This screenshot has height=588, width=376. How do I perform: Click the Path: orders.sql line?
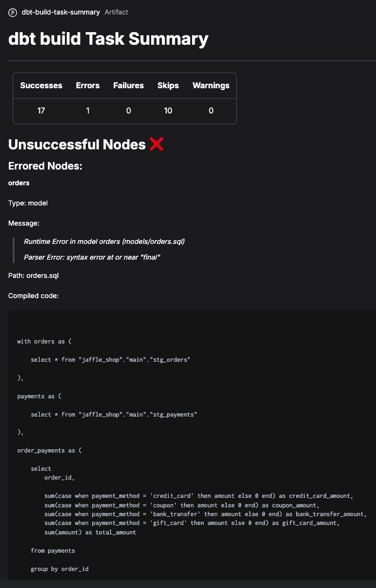coord(33,275)
